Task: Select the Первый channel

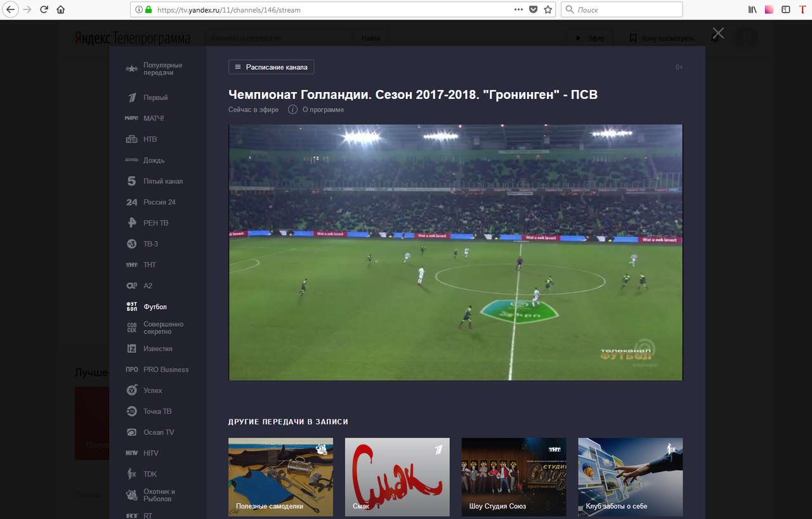Action: [x=147, y=98]
